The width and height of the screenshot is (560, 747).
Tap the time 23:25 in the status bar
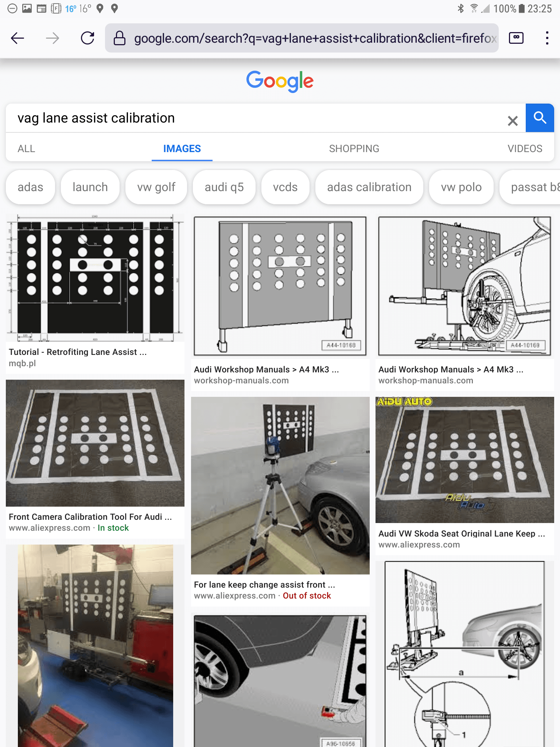click(540, 8)
